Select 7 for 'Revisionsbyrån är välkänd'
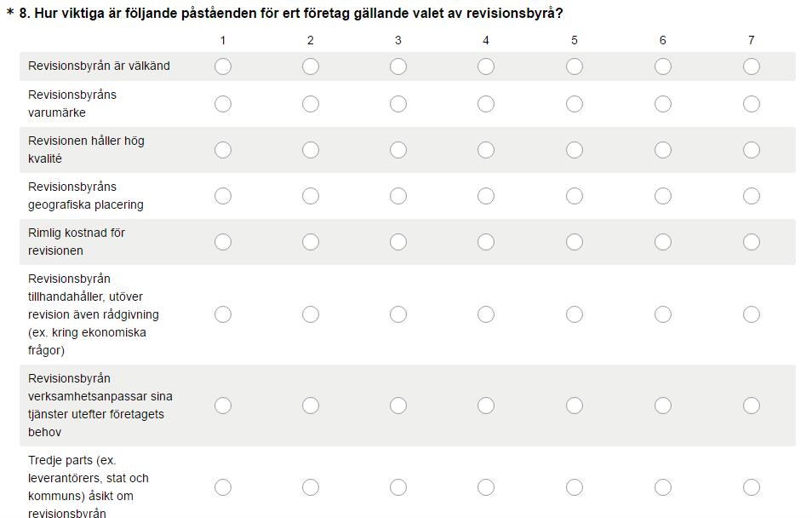The width and height of the screenshot is (812, 518). pyautogui.click(x=751, y=66)
